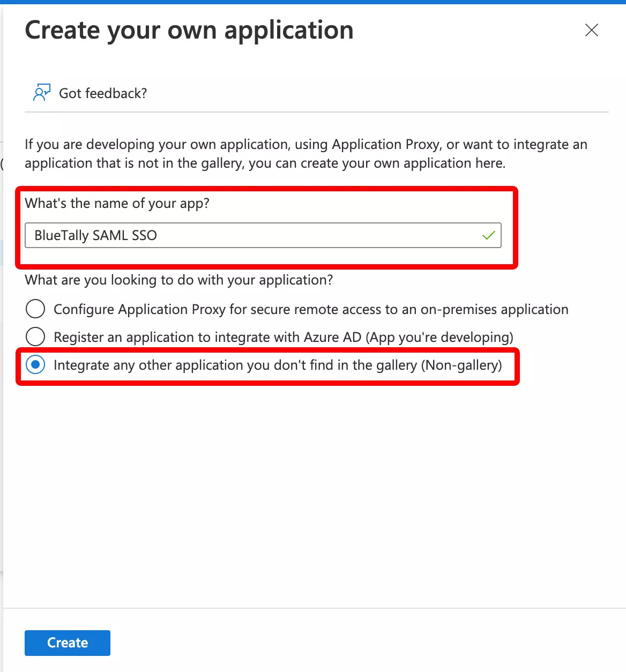Click the blue Create button
Image resolution: width=626 pixels, height=672 pixels.
coord(68,643)
